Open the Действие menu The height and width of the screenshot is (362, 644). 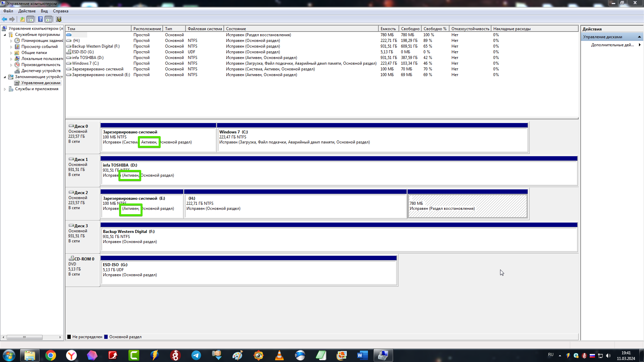point(27,11)
